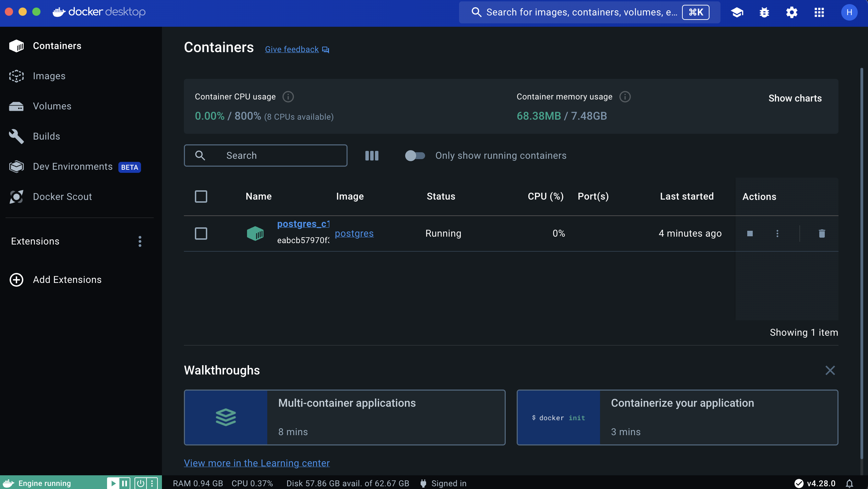Pause the Docker engine
Image resolution: width=868 pixels, height=489 pixels.
[x=125, y=484]
